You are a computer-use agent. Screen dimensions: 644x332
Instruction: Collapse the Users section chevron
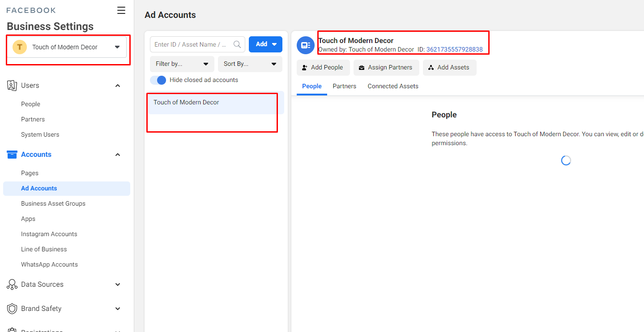tap(118, 86)
